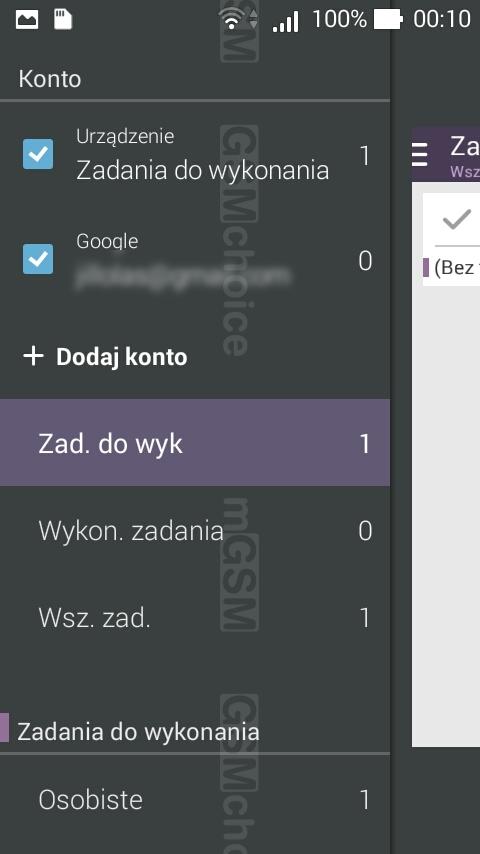Screen dimensions: 480x854
Task: Open the Osobiste task list
Action: coord(195,799)
